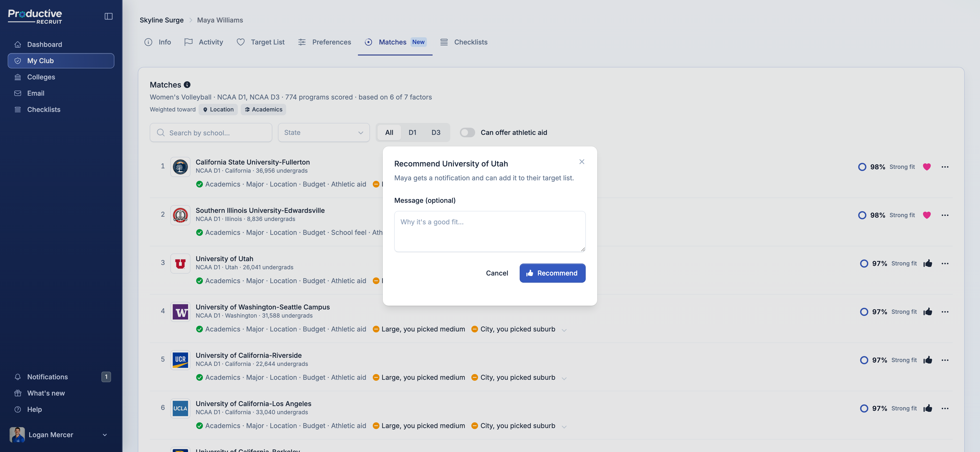
Task: Click the University of Washington logo thumbnail
Action: (180, 312)
